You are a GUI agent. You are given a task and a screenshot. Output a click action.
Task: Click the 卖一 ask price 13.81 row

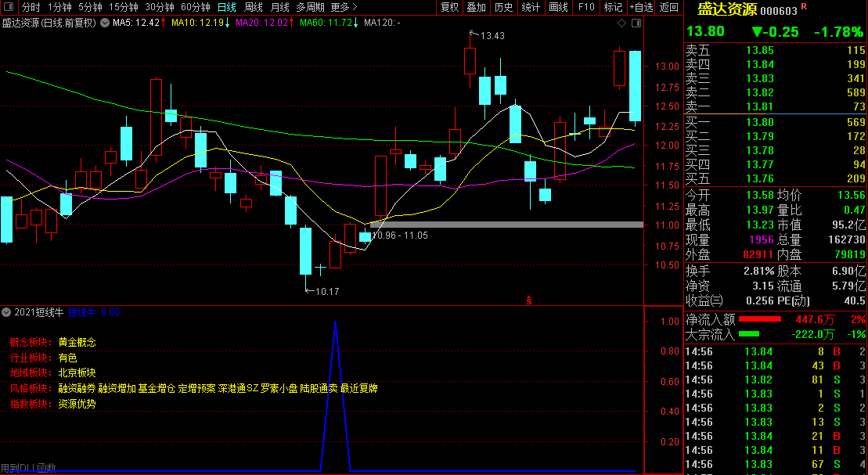pyautogui.click(x=775, y=107)
